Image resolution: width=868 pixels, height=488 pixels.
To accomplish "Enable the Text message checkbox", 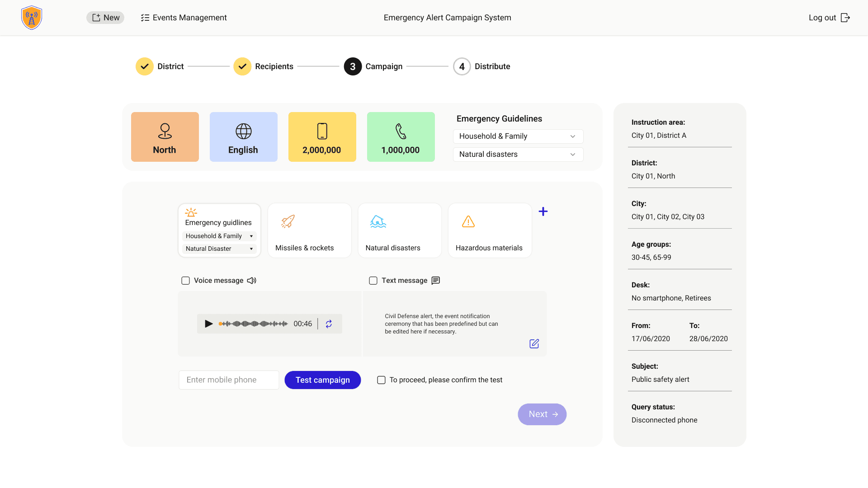I will point(373,280).
